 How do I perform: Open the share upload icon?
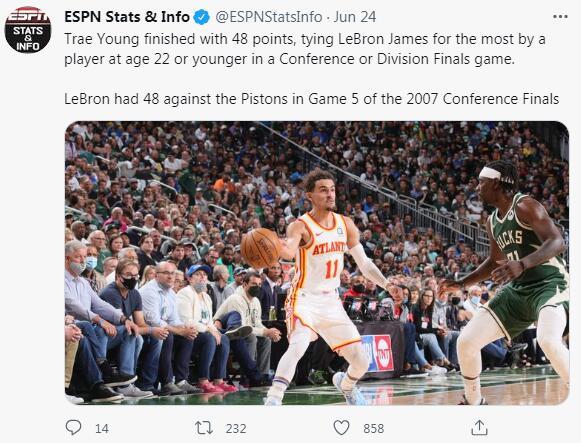click(x=479, y=427)
